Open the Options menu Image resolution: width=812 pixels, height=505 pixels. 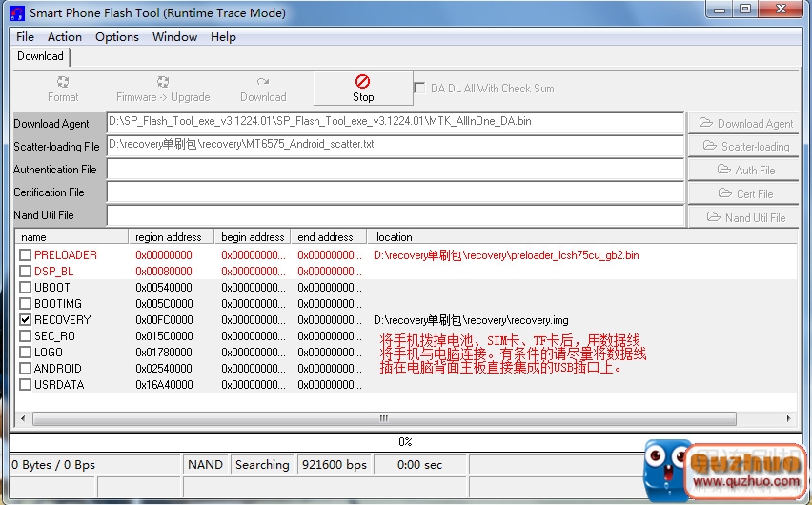click(117, 37)
